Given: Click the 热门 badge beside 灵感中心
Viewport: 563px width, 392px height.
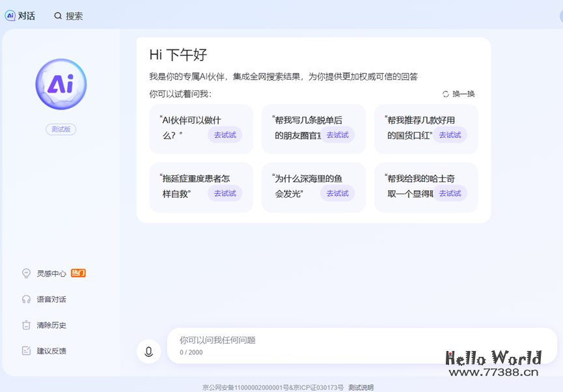Looking at the screenshot, I should (x=78, y=273).
